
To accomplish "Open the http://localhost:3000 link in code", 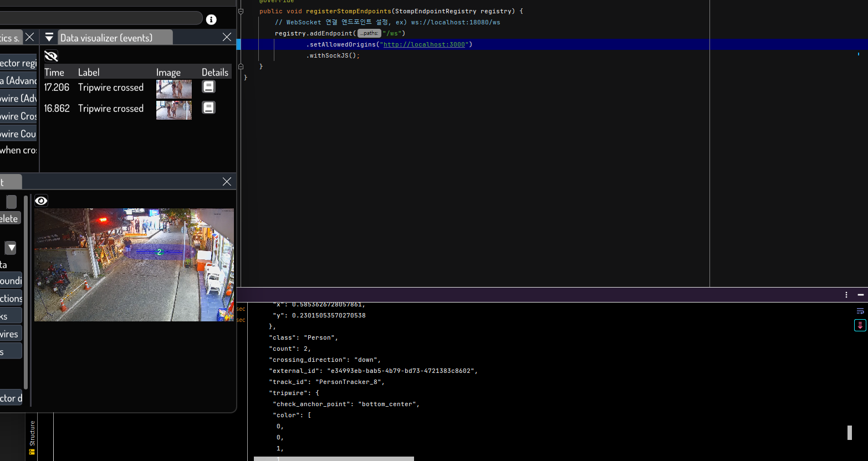I will (x=424, y=44).
